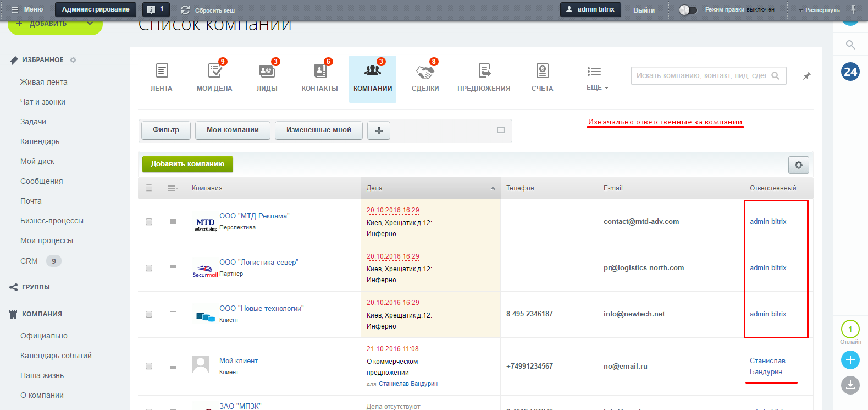
Task: Open row actions menu for ООО "МТД Реклама"
Action: tap(173, 222)
